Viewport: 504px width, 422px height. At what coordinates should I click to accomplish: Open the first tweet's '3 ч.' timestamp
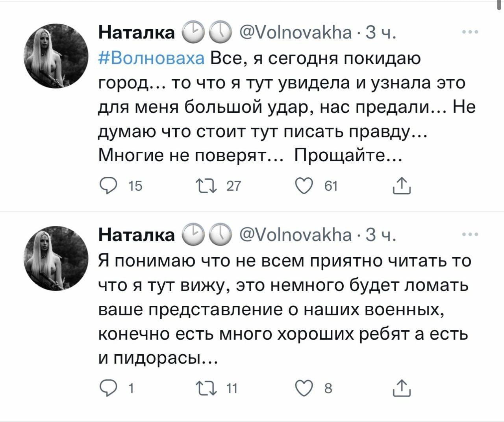coord(381,32)
